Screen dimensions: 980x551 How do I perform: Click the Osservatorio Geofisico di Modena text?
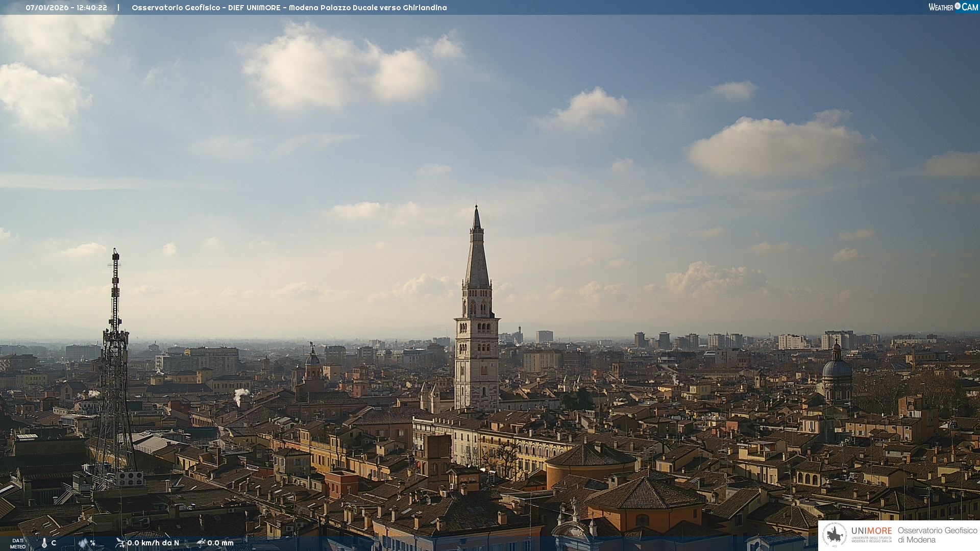pyautogui.click(x=937, y=535)
